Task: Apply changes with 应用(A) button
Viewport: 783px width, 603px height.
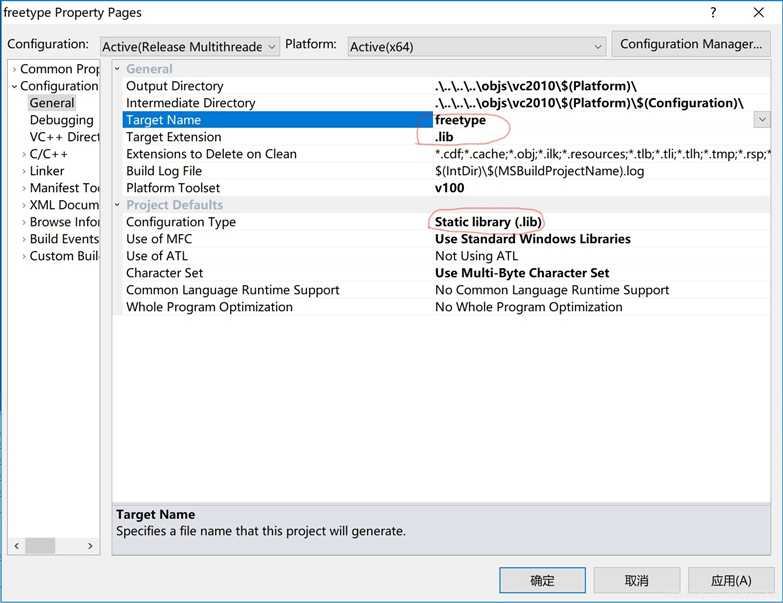Action: point(731,581)
